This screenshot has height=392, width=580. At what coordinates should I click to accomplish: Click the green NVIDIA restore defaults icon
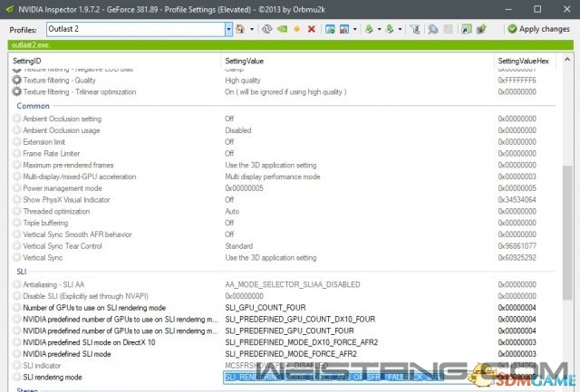pos(282,29)
